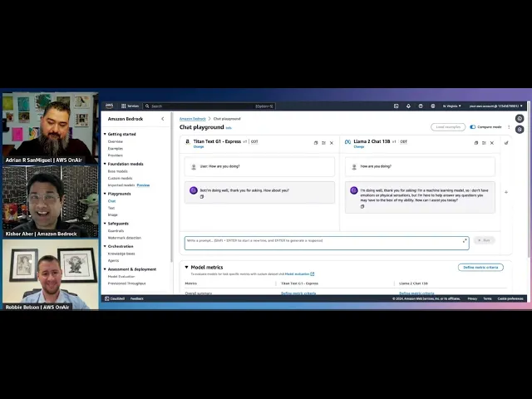
Task: Open Agents in sidebar
Action: tap(113, 260)
